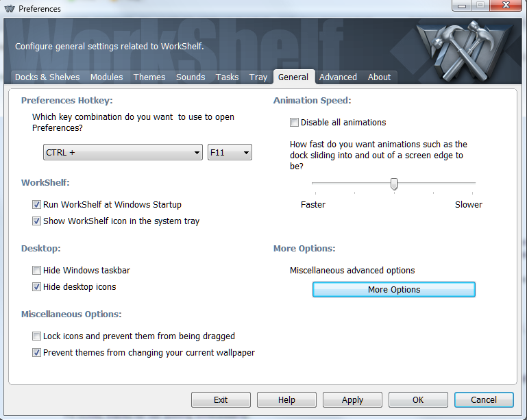Screen dimensions: 527x420
Task: Enable Lock icons and prevent dragging
Action: [37, 336]
